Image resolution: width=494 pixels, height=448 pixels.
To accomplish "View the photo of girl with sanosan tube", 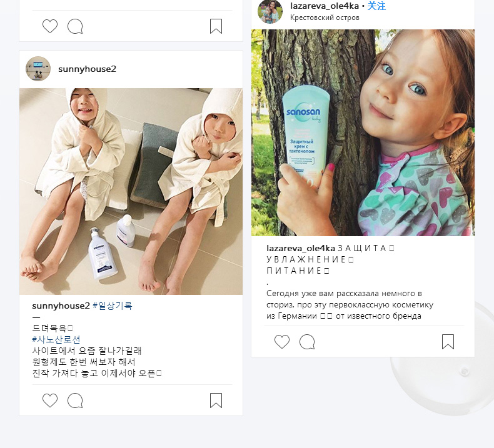I will tap(363, 132).
